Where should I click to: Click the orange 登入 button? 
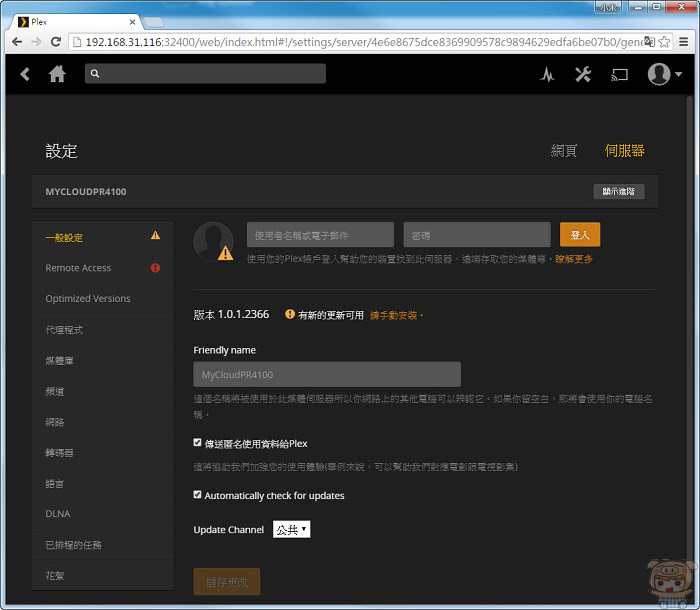click(x=580, y=234)
